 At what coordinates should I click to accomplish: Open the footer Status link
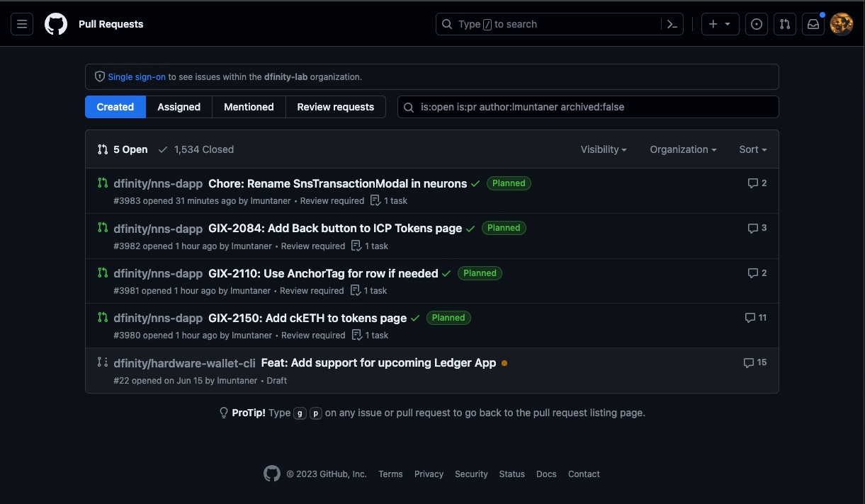pos(511,474)
